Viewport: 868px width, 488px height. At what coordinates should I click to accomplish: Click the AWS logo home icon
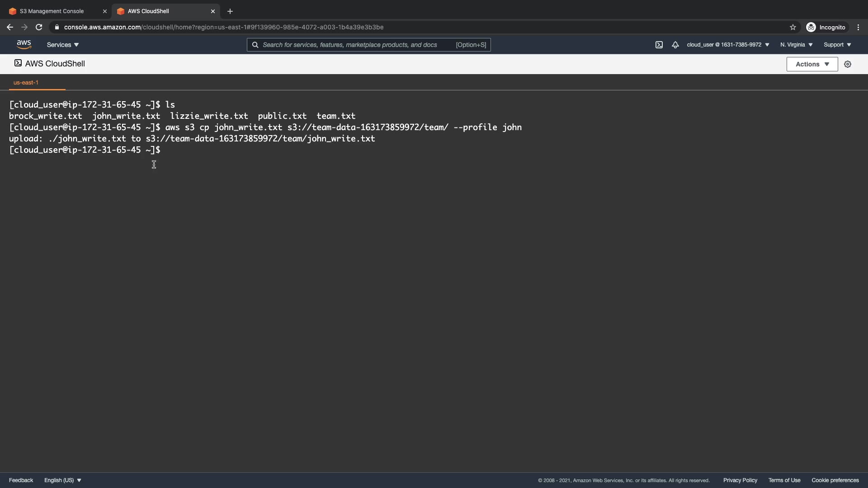tap(24, 44)
